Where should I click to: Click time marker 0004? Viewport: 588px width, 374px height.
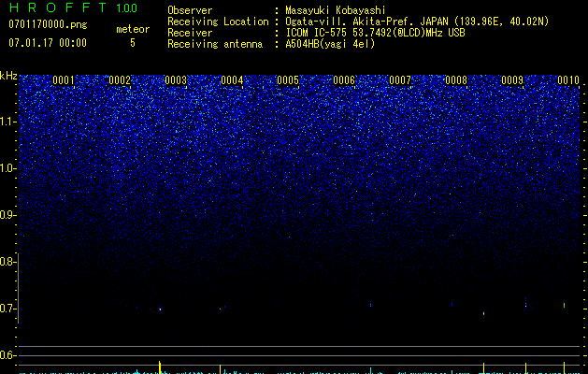232,80
